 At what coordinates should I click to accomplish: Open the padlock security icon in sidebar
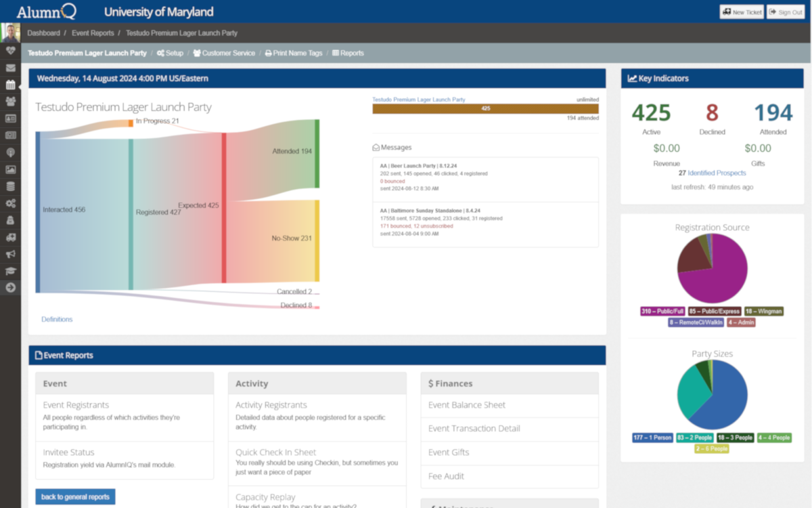10,220
